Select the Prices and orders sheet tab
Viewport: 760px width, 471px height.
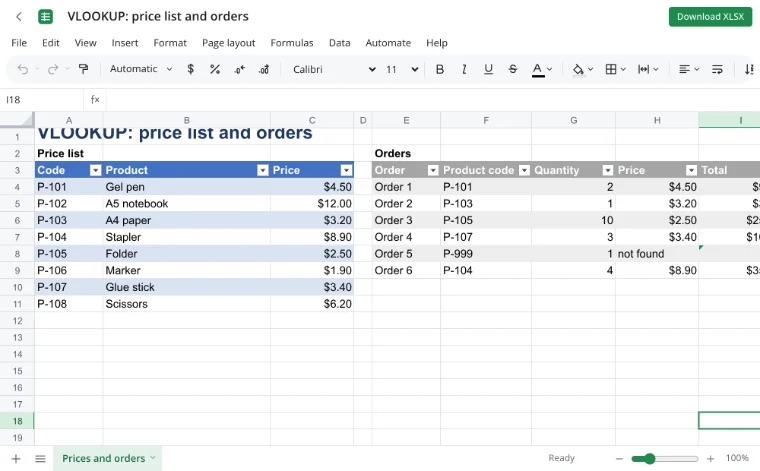tap(108, 458)
